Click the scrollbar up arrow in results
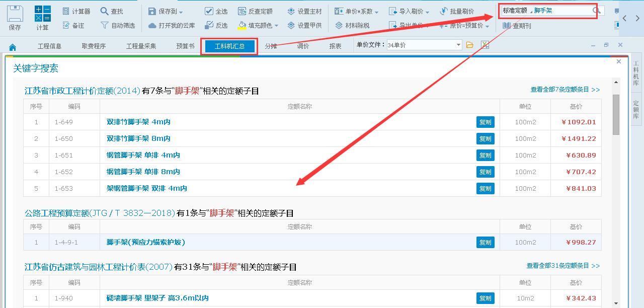Screen dimensions: 644x308 (x=616, y=83)
